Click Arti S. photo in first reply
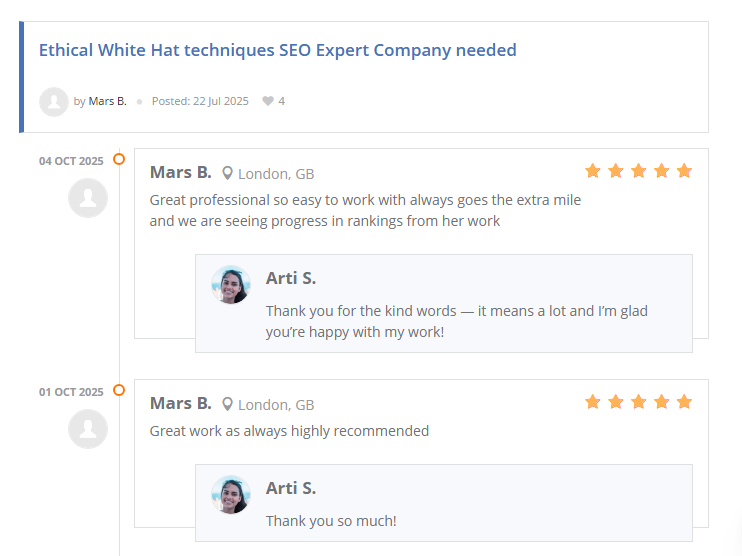 pyautogui.click(x=230, y=285)
